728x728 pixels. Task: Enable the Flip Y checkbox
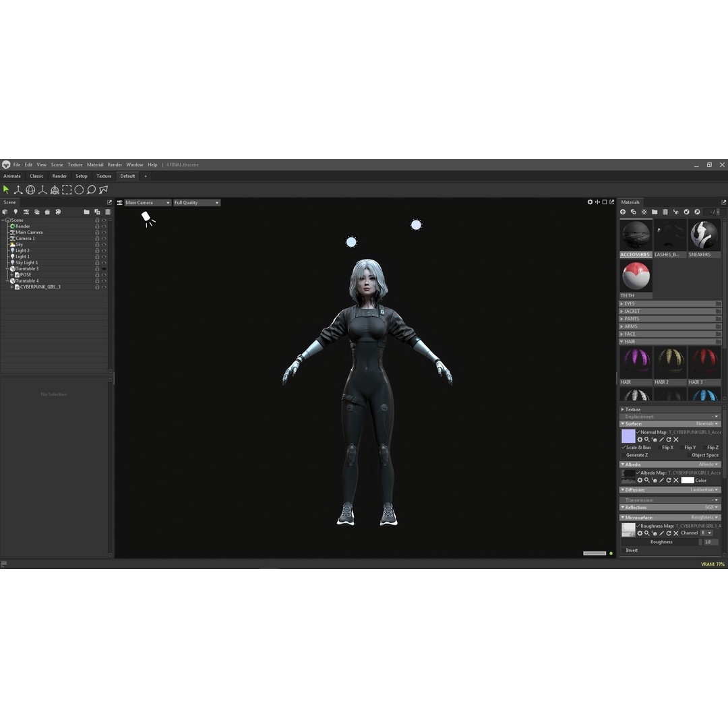tap(681, 448)
